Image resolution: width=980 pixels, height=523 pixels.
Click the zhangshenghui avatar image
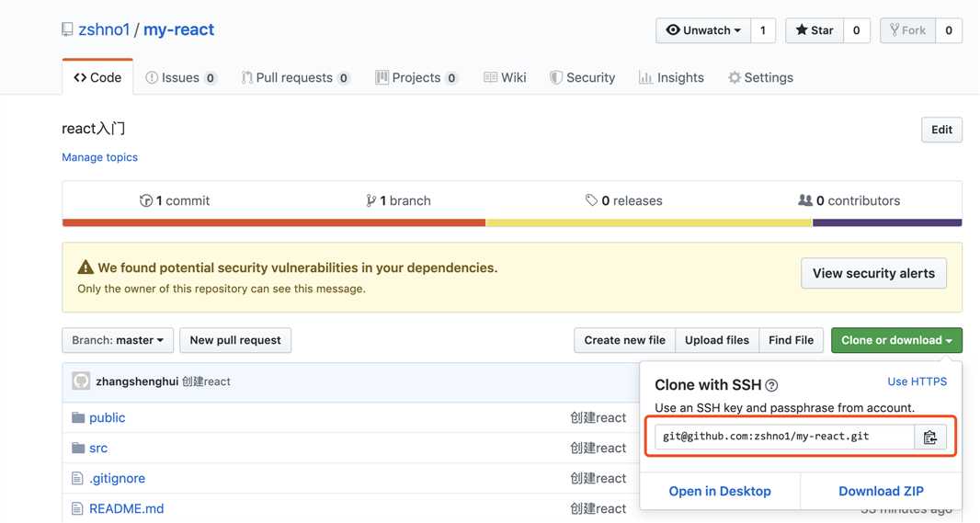(81, 381)
